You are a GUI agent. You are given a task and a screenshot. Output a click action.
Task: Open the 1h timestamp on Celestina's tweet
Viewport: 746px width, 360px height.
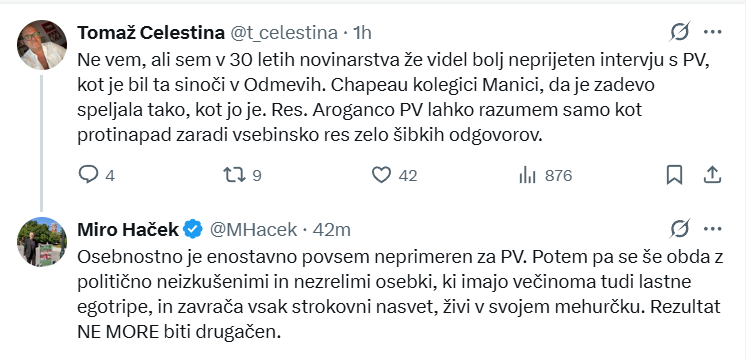click(362, 33)
